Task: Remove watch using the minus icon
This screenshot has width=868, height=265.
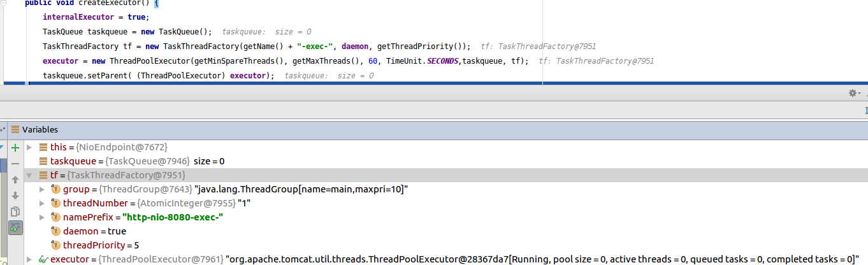Action: point(16,163)
